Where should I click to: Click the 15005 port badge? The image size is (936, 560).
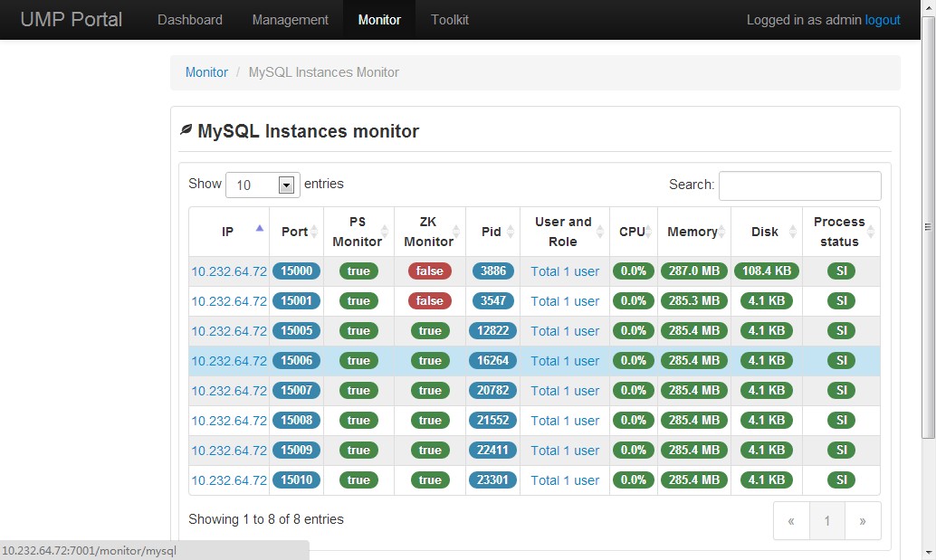[297, 330]
